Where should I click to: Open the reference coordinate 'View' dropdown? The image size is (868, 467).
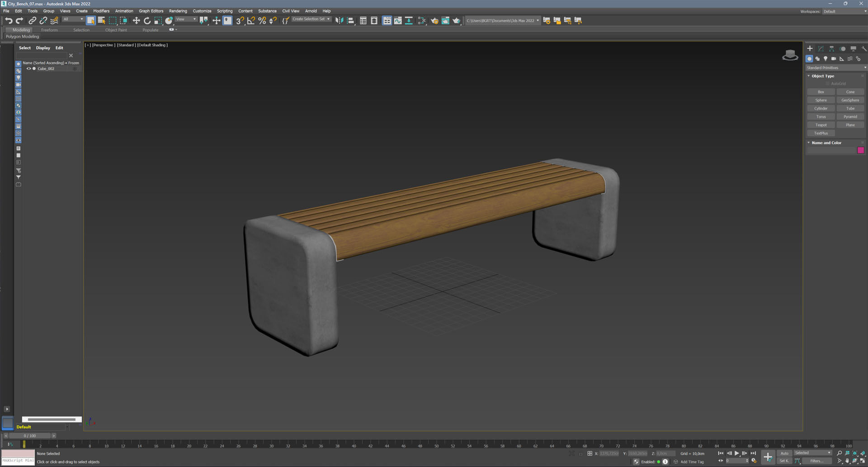pos(186,19)
